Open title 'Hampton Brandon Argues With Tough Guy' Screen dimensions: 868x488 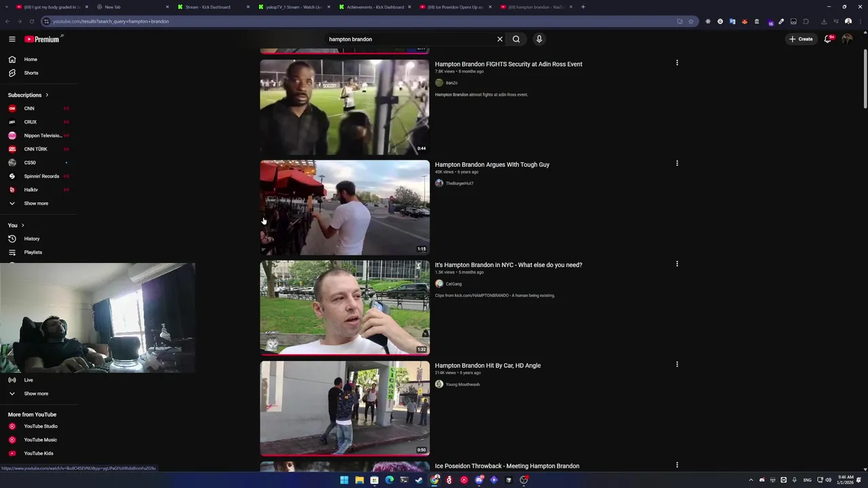pyautogui.click(x=492, y=165)
